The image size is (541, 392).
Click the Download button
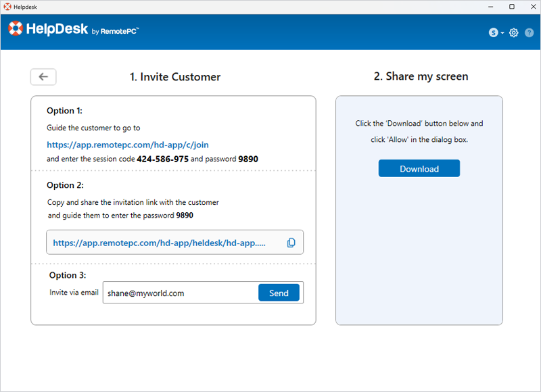pos(419,169)
